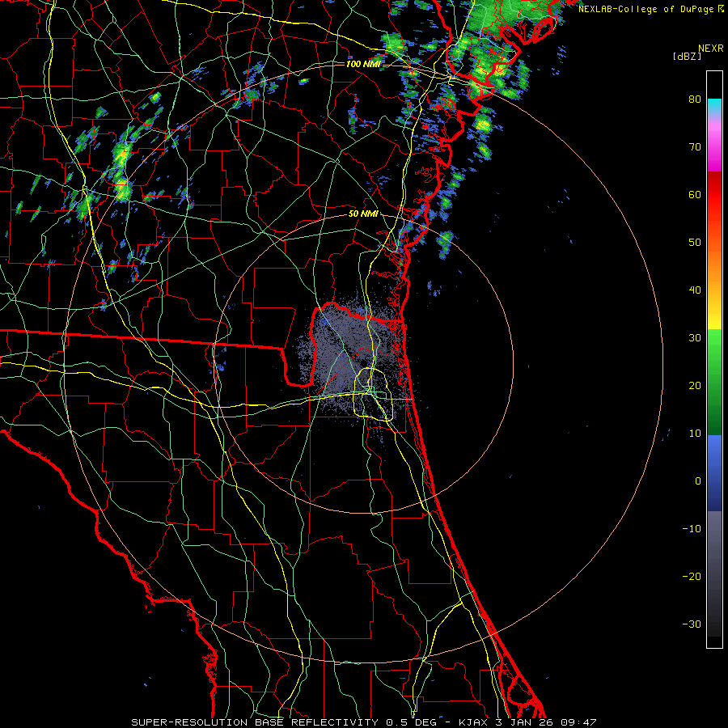Click the 60 value on dBZ scale
This screenshot has width=728, height=728.
(x=695, y=194)
